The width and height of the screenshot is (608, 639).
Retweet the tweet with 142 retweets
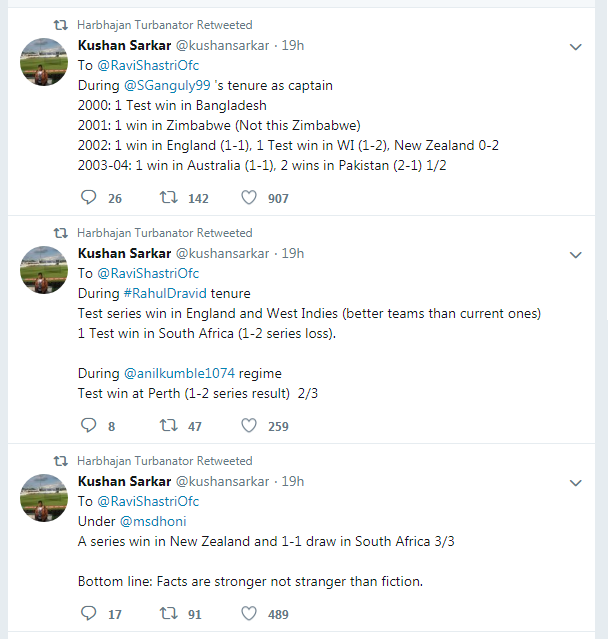pyautogui.click(x=169, y=198)
